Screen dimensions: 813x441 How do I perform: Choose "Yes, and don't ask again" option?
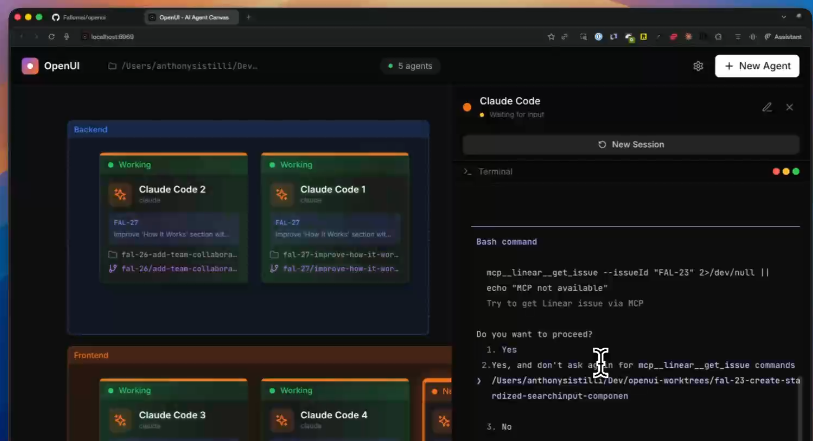coord(640,365)
